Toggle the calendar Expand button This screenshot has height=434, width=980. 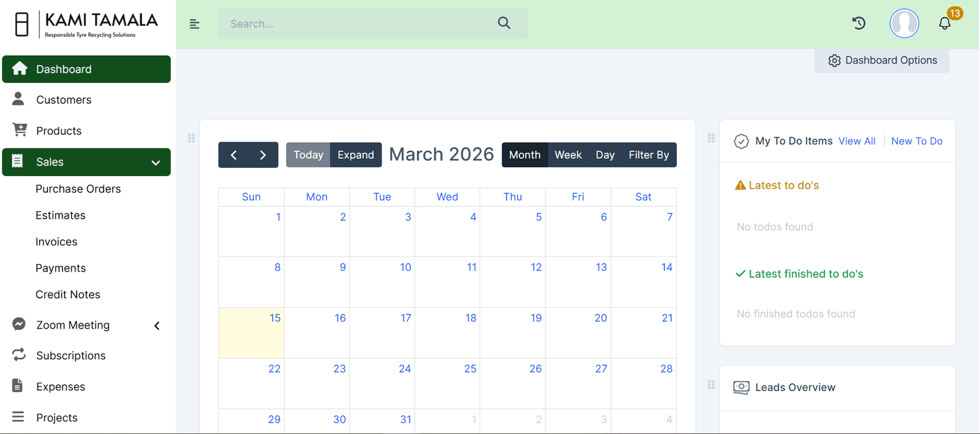click(355, 155)
